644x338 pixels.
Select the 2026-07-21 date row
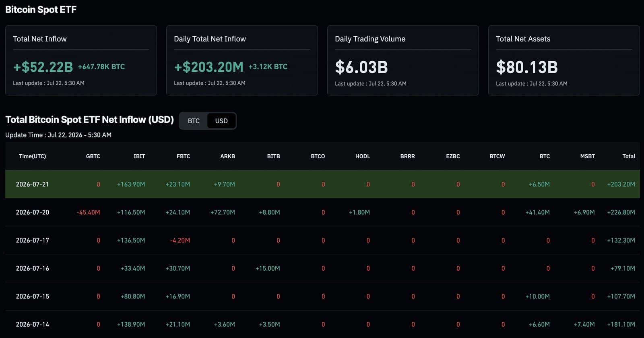(322, 184)
